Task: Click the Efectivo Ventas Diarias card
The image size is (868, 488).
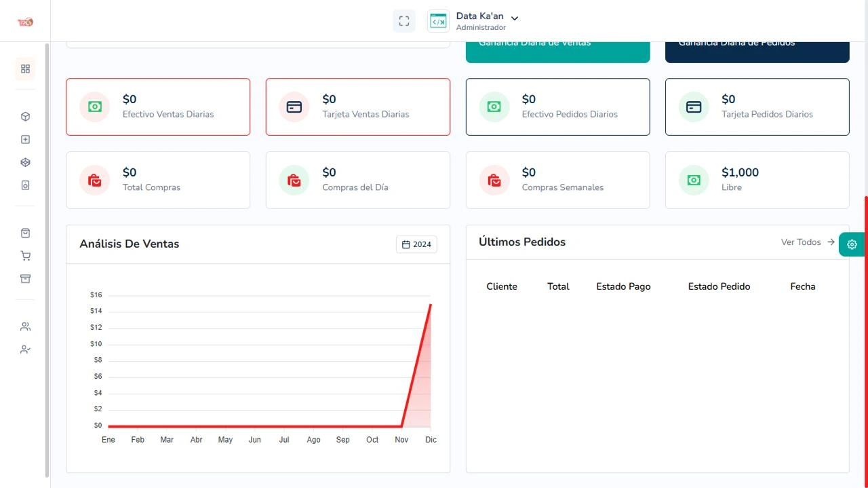Action: pos(158,107)
